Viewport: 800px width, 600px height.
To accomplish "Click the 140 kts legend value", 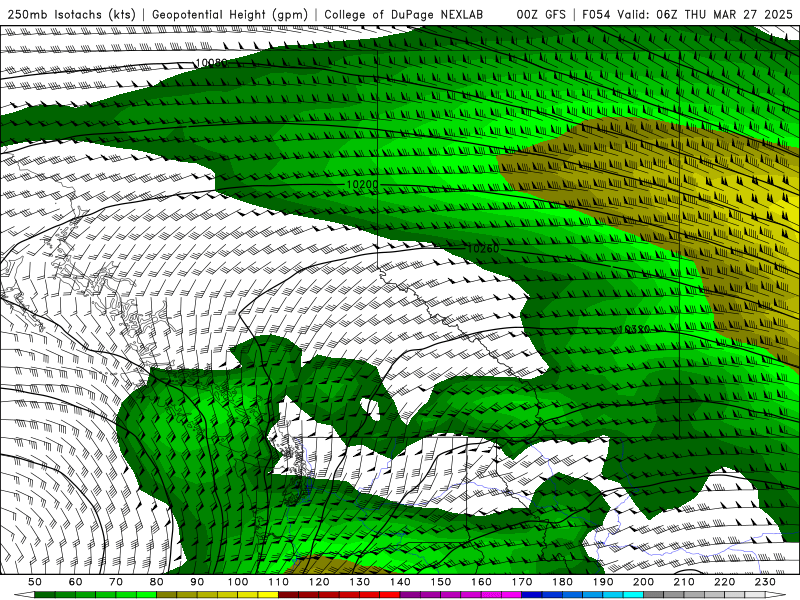I will [x=400, y=582].
